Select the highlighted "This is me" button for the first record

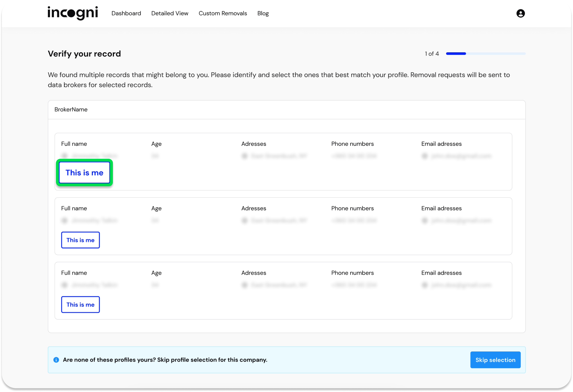(x=84, y=173)
